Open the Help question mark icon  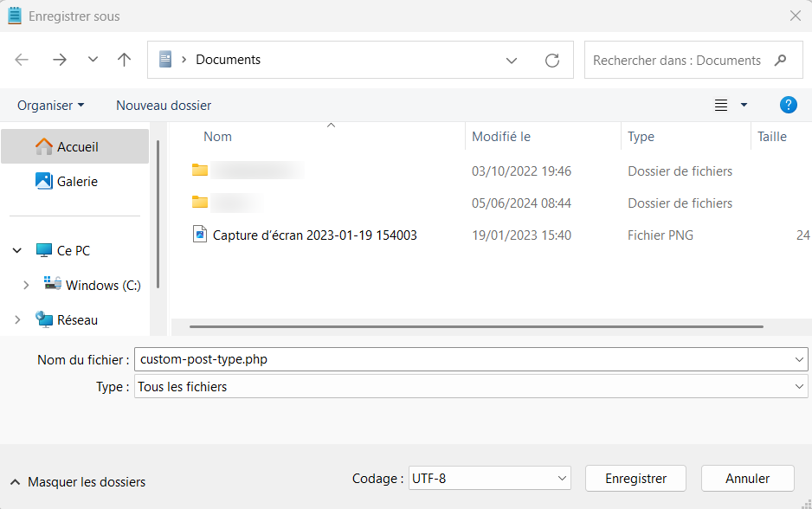click(788, 105)
